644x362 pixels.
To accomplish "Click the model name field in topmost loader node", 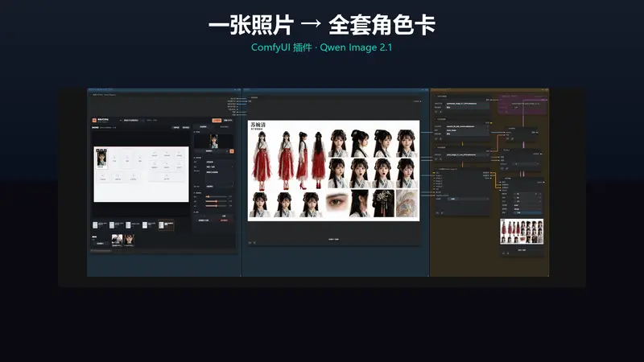I will pos(468,104).
